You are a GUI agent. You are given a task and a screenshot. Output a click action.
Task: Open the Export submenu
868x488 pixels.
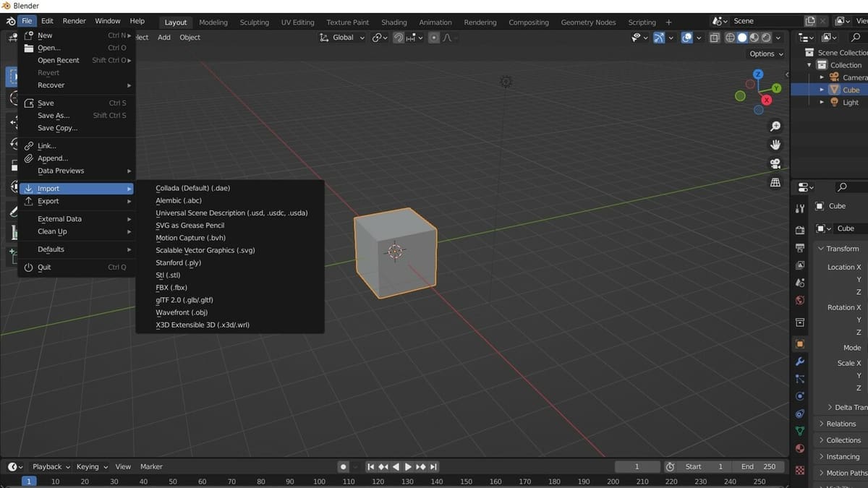tap(77, 201)
